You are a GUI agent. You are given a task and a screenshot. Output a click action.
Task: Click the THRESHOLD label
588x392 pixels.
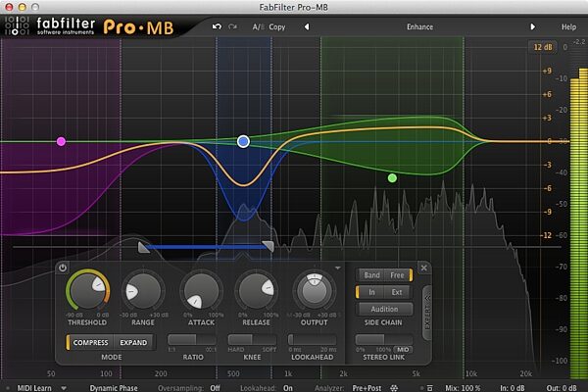coord(87,322)
